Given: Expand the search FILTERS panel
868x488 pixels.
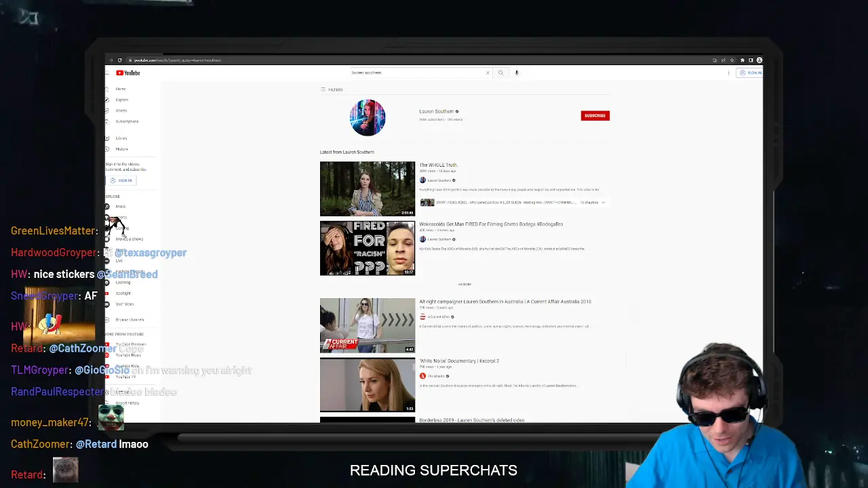Looking at the screenshot, I should pos(332,89).
